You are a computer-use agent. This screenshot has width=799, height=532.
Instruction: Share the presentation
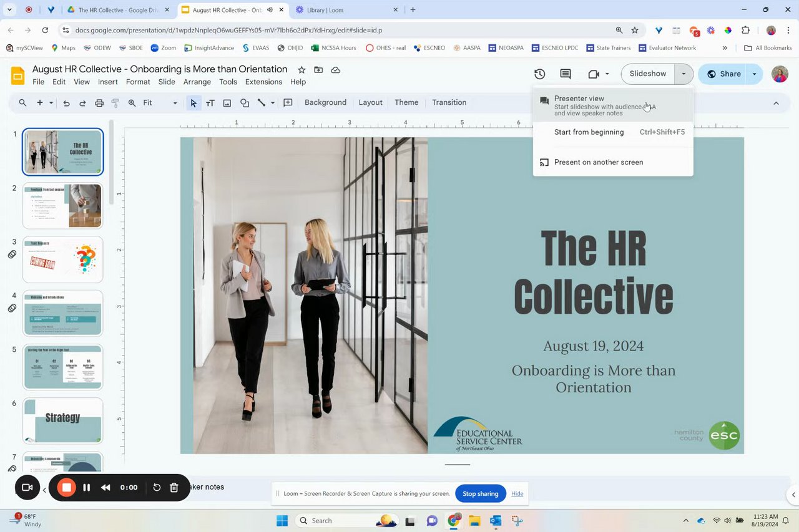point(723,74)
